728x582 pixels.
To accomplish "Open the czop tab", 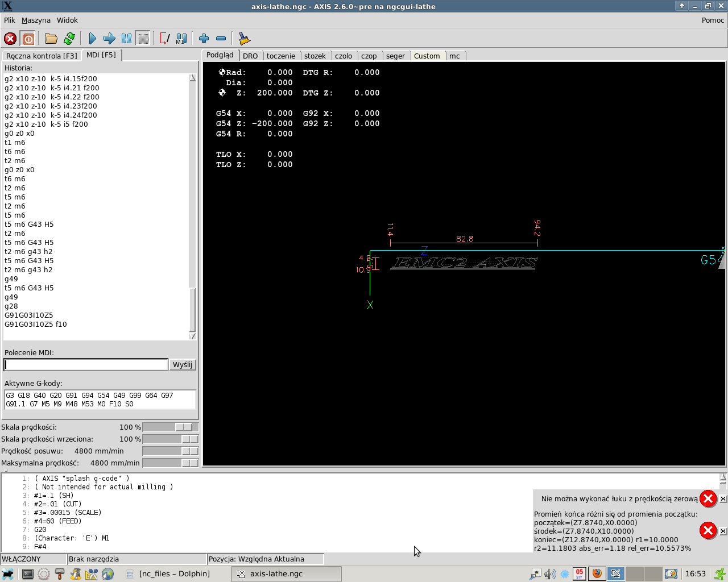I will tap(369, 56).
